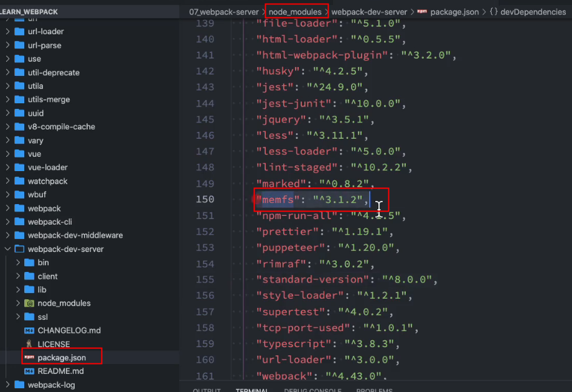Switch to the TERMINAL panel tab
572x392 pixels.
(x=251, y=390)
